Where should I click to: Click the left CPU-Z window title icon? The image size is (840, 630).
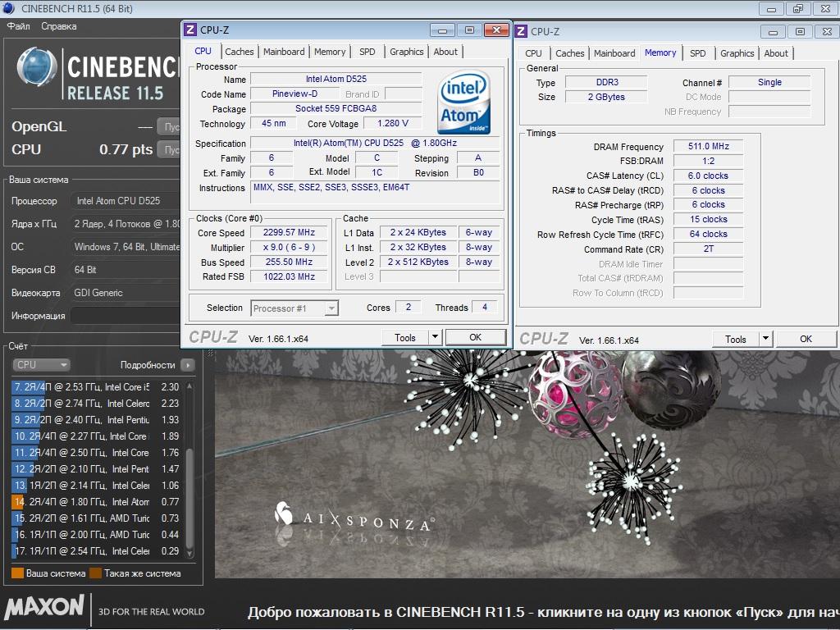(190, 30)
